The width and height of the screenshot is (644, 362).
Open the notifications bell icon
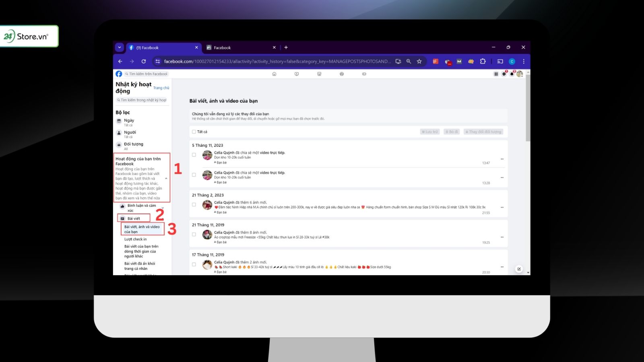tap(512, 74)
